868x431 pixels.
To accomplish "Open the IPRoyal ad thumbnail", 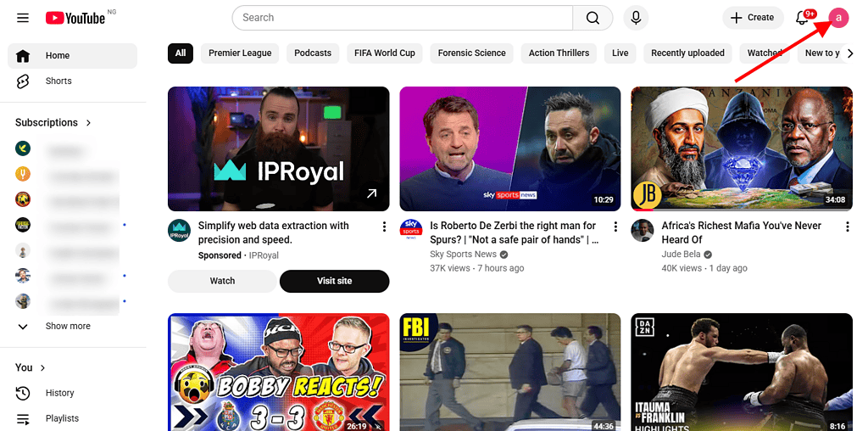I will coord(278,148).
